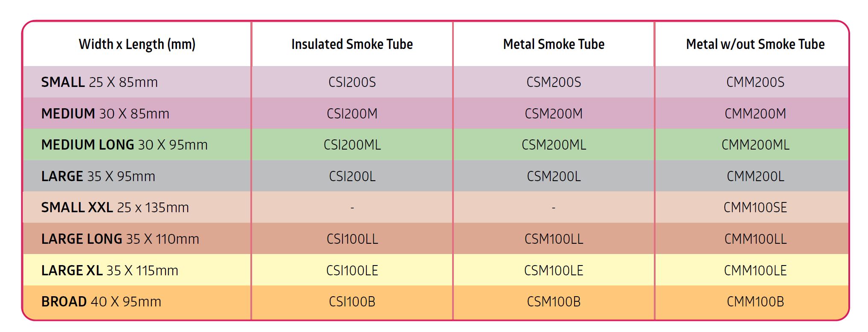
Task: Select the CSM200M product code cell
Action: click(x=553, y=114)
